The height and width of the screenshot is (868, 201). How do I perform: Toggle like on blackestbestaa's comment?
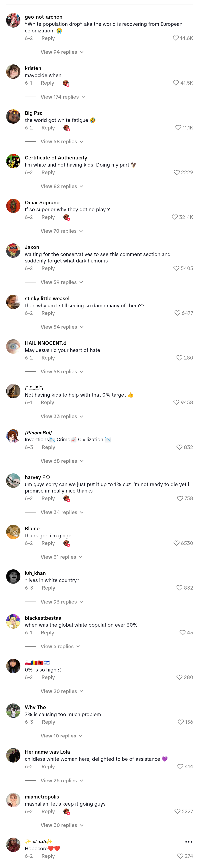click(183, 632)
